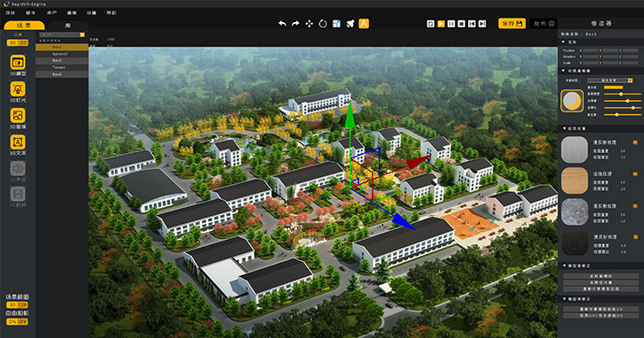Collapse the 纹理设置 texture section

pos(563,128)
